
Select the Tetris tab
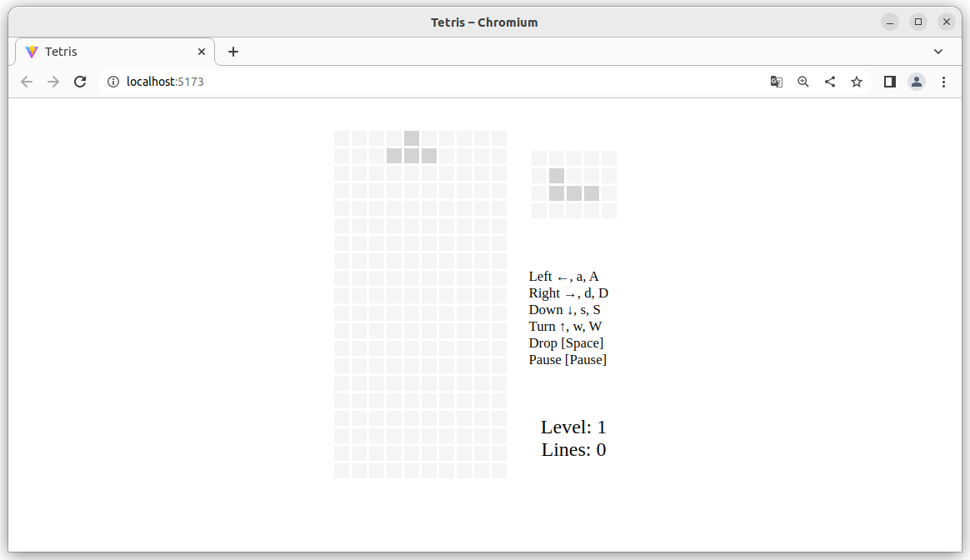(108, 52)
